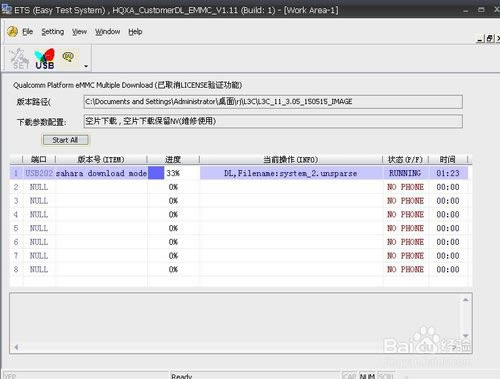Click the DL,Filename:system_2.unsparse cell
500x379 pixels.
tap(291, 173)
